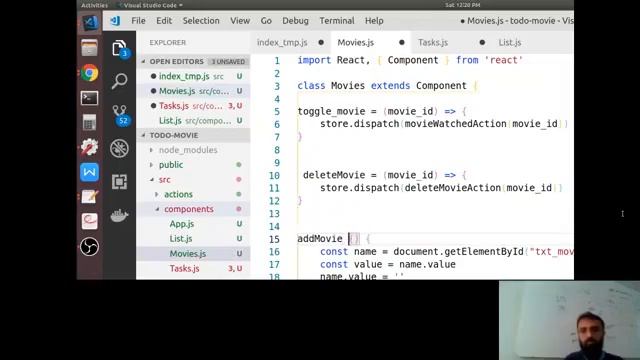Image resolution: width=640 pixels, height=360 pixels.
Task: Open the View menu
Action: coord(240,20)
